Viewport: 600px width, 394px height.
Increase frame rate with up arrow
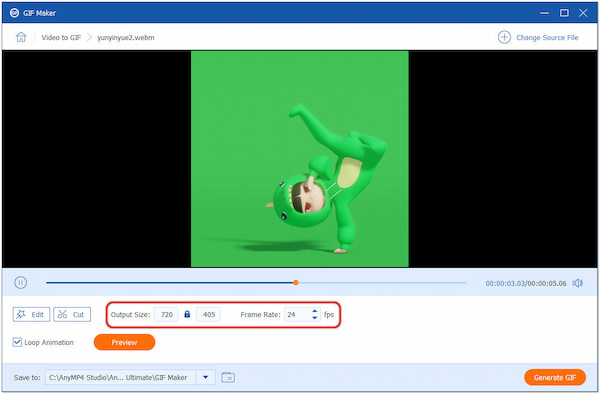point(315,311)
